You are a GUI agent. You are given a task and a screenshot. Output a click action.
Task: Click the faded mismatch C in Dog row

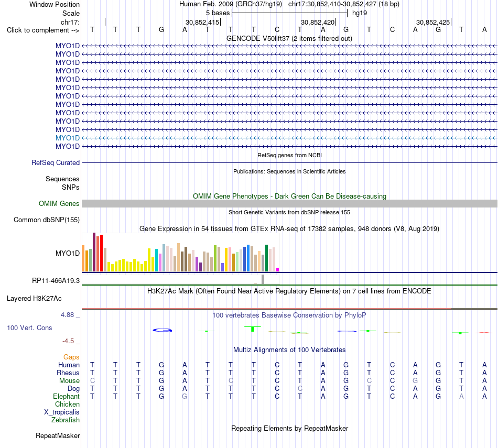click(x=300, y=389)
